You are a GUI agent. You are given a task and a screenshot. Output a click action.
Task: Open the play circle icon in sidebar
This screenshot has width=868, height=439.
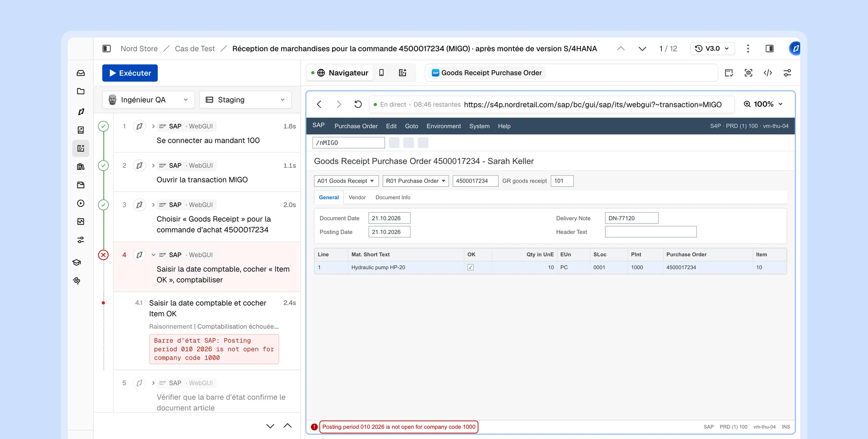click(x=81, y=204)
